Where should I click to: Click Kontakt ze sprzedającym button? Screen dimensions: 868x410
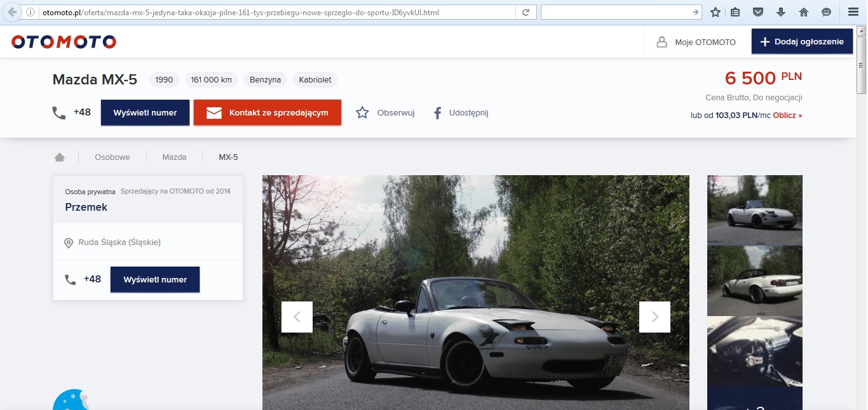(268, 112)
